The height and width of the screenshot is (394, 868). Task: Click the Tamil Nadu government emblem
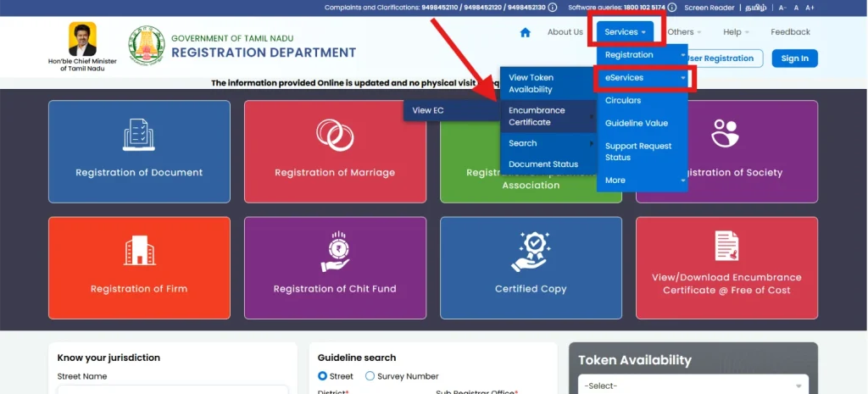tap(147, 44)
